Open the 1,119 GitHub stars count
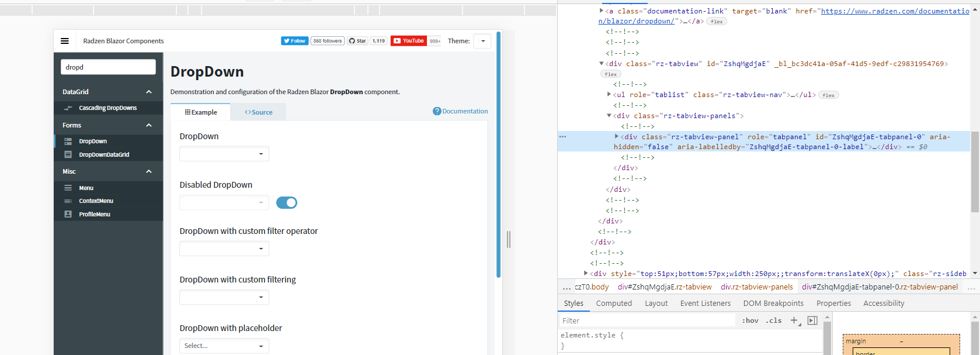The height and width of the screenshot is (355, 980). (x=379, y=41)
